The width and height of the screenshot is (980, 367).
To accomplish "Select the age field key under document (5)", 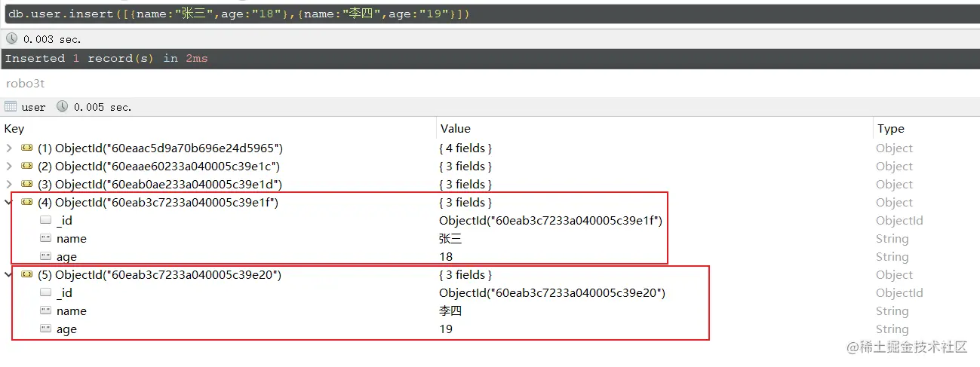I will [66, 329].
